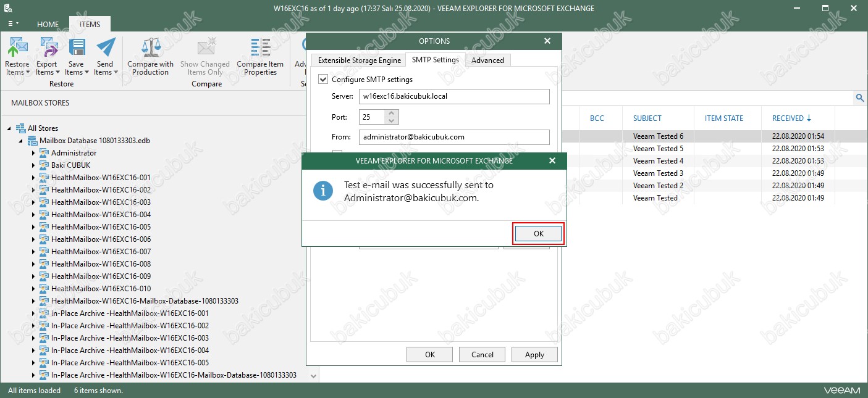
Task: Expand In-Place Archive -HealthMailbox-W16EXC16-002
Action: click(33, 326)
